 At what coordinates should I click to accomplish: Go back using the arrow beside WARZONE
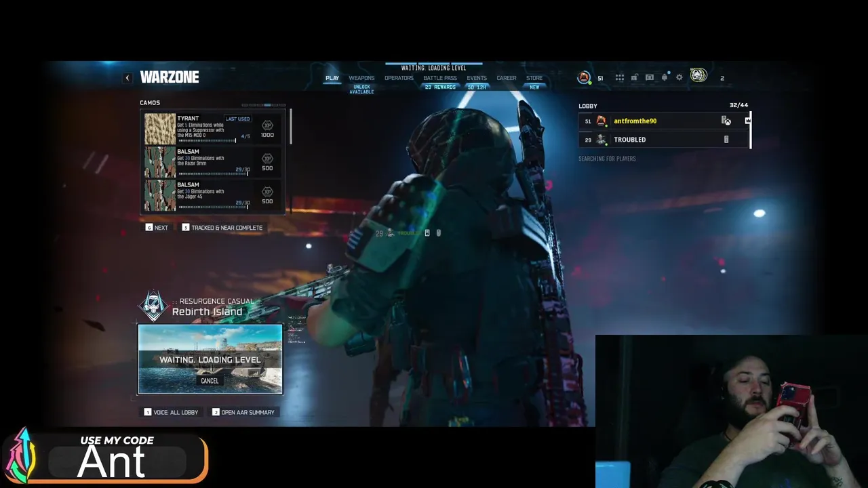coord(127,78)
